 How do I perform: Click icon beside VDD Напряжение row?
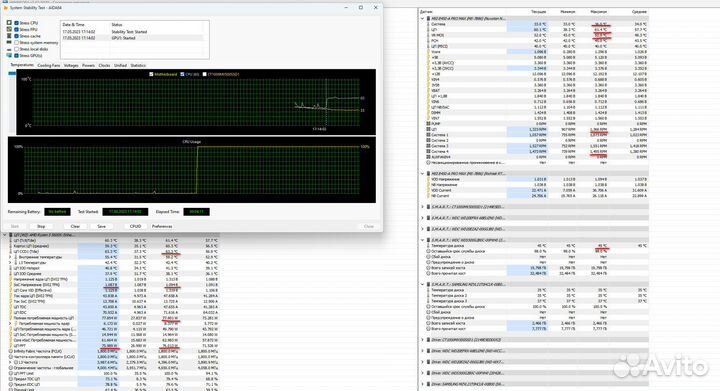[x=428, y=179]
